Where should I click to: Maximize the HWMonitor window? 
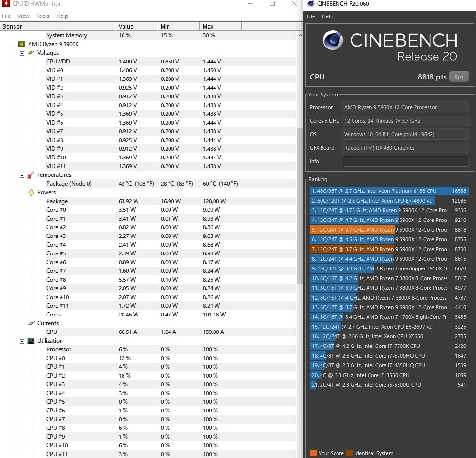[272, 4]
